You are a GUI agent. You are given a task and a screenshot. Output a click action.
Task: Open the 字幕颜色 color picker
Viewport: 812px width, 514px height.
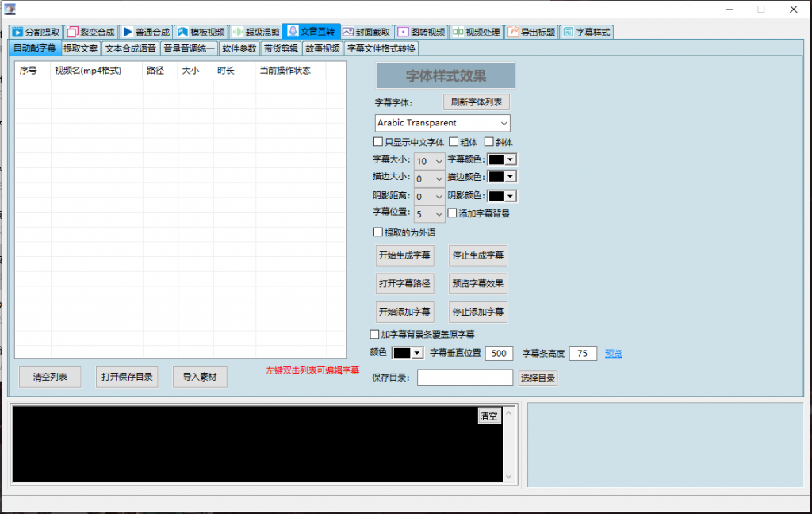pyautogui.click(x=502, y=159)
